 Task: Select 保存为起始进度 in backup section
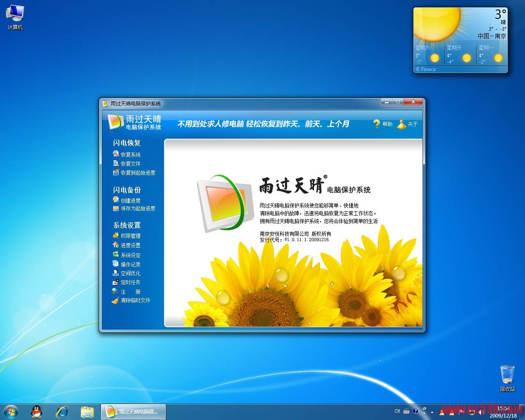click(x=134, y=208)
